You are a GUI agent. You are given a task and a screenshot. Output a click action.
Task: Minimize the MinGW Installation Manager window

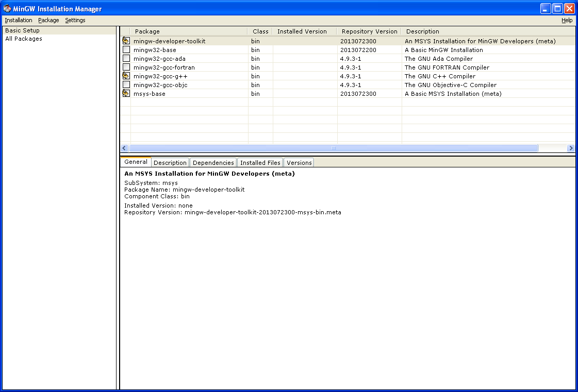546,8
